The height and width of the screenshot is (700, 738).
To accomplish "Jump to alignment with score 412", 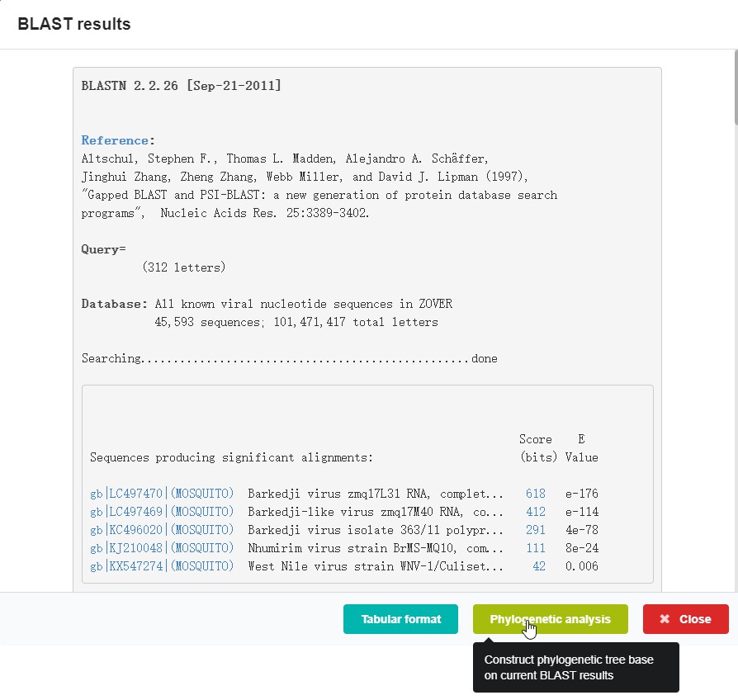I will click(535, 512).
